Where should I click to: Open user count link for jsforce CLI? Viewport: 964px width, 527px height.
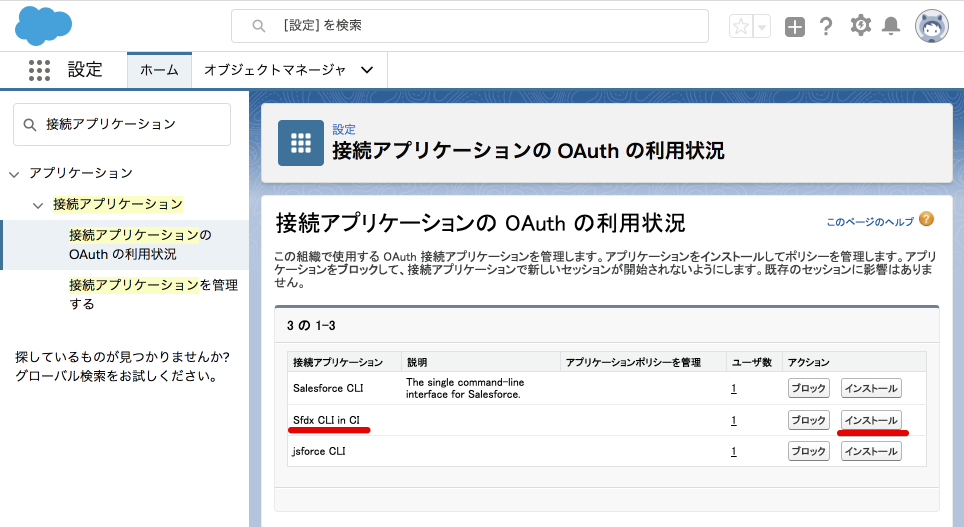(733, 451)
